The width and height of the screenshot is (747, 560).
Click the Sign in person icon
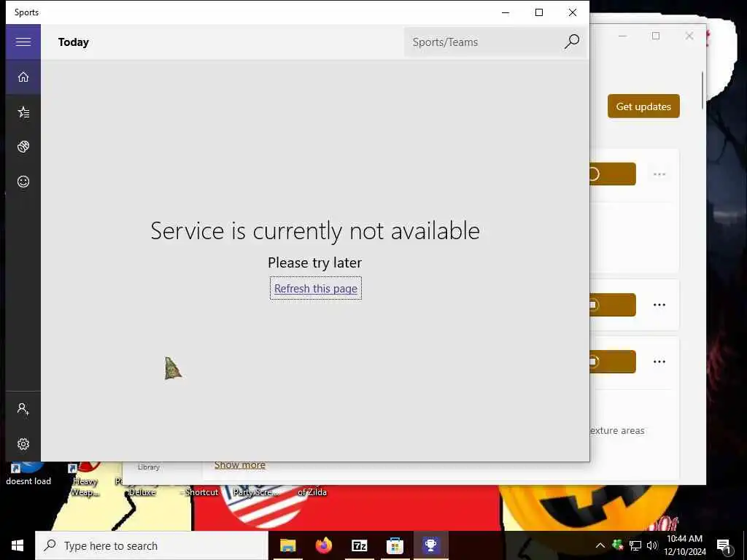(x=23, y=409)
